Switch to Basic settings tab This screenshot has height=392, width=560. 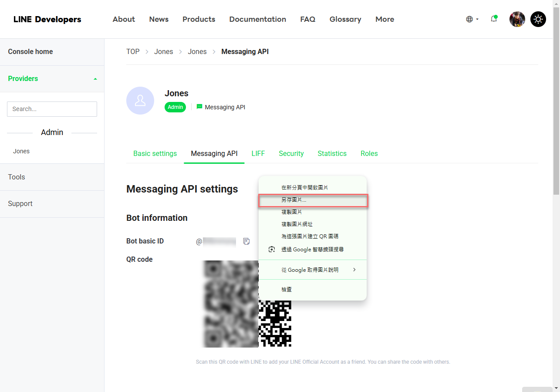pyautogui.click(x=155, y=154)
